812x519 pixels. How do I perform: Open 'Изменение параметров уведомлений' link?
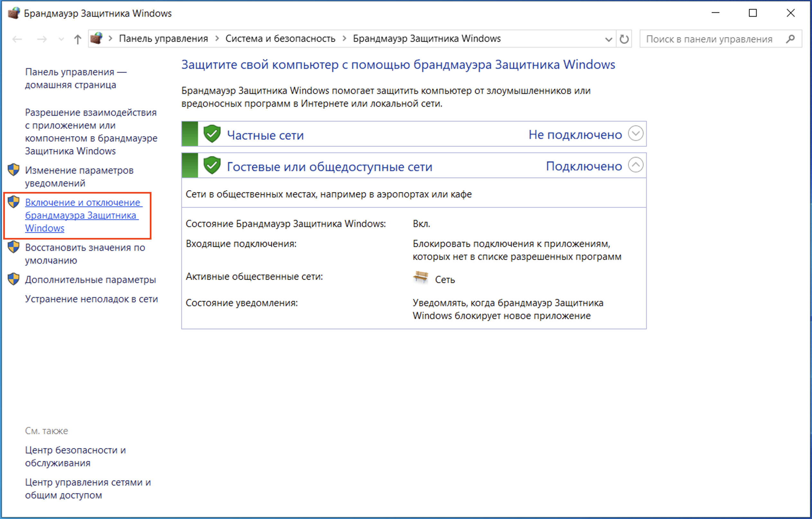(79, 177)
